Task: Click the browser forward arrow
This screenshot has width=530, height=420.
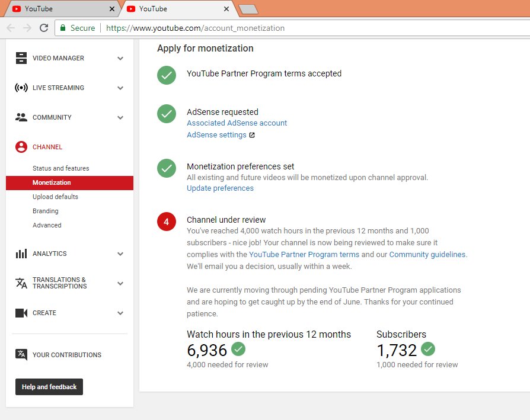Action: (27, 28)
